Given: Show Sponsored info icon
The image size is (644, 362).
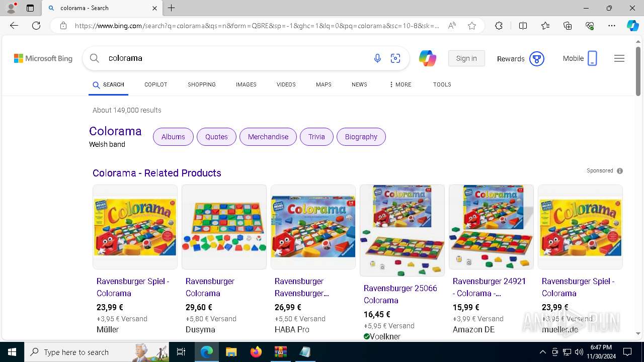Looking at the screenshot, I should pos(620,171).
